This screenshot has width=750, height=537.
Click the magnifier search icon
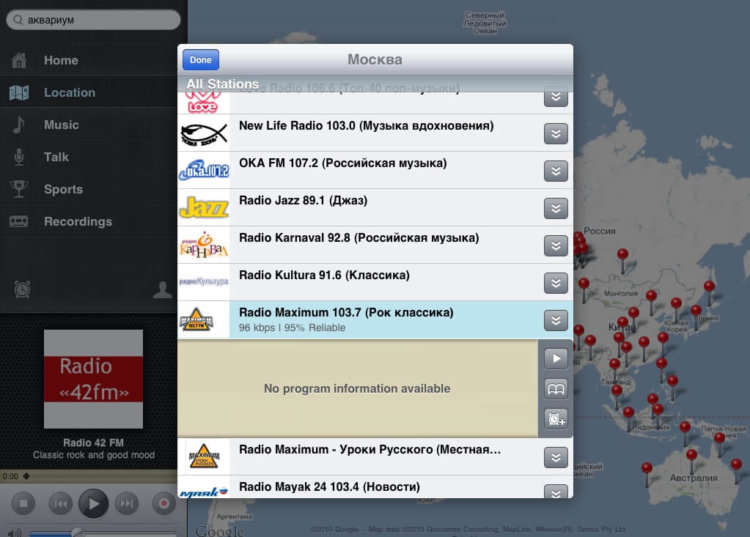(x=18, y=20)
